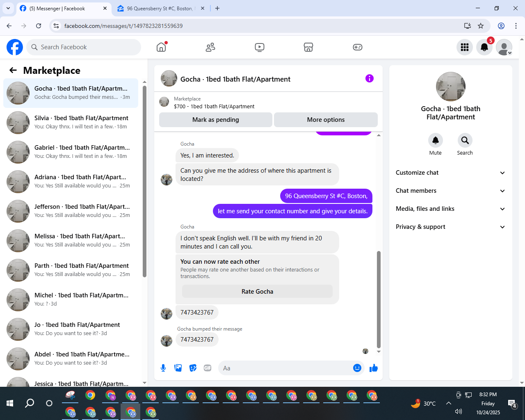Expand the Chat members section

450,191
